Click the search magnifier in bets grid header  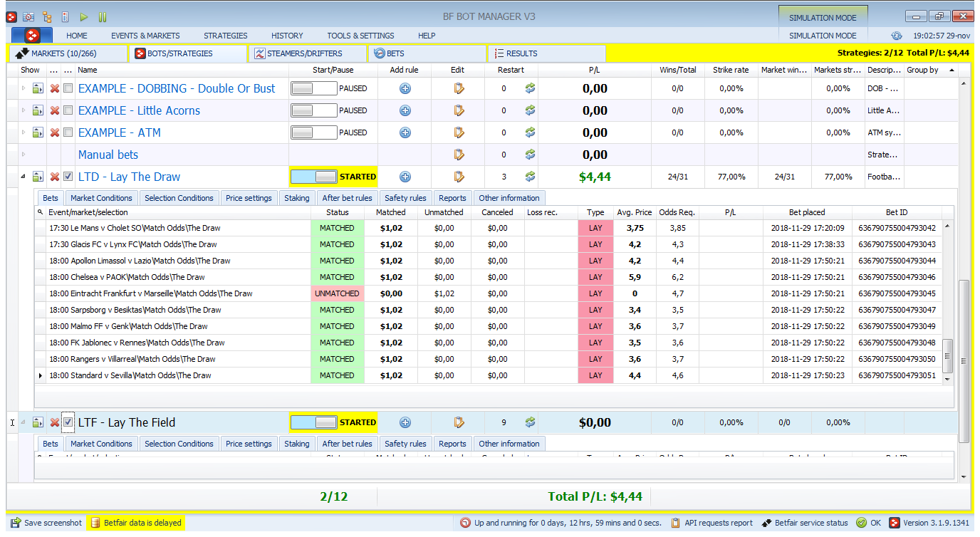41,212
